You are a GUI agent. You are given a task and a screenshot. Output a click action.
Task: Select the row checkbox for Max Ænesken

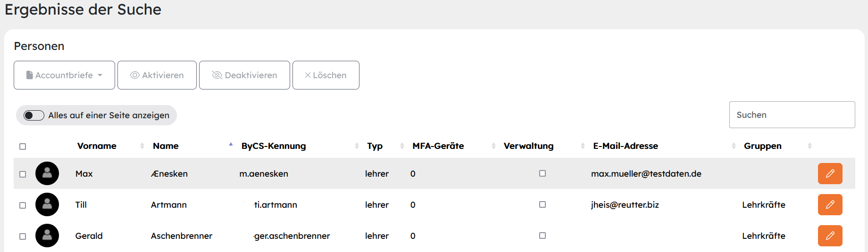point(23,174)
